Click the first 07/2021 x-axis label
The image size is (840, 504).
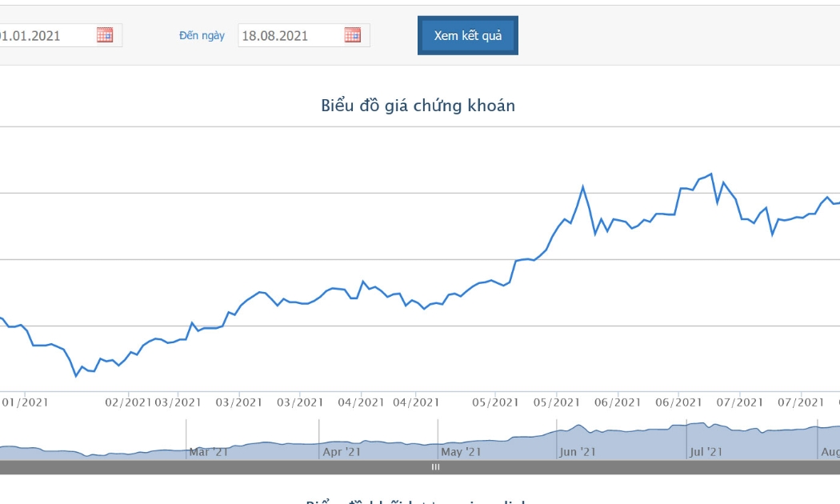739,402
